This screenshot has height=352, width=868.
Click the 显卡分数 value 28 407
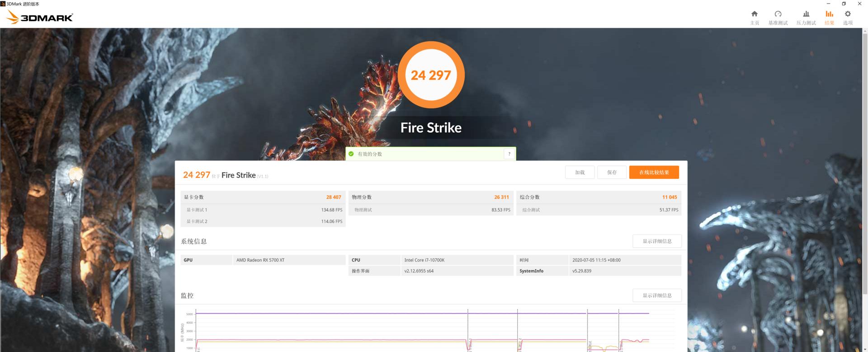point(334,197)
